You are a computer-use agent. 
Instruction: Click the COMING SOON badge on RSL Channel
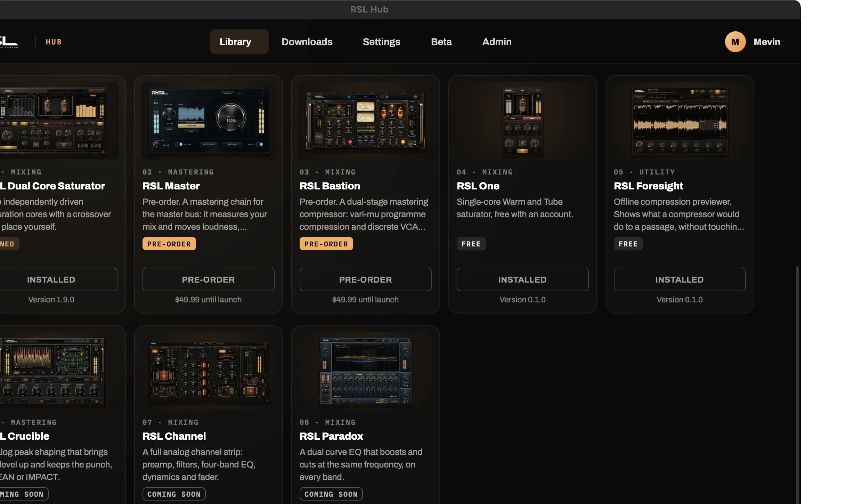174,494
